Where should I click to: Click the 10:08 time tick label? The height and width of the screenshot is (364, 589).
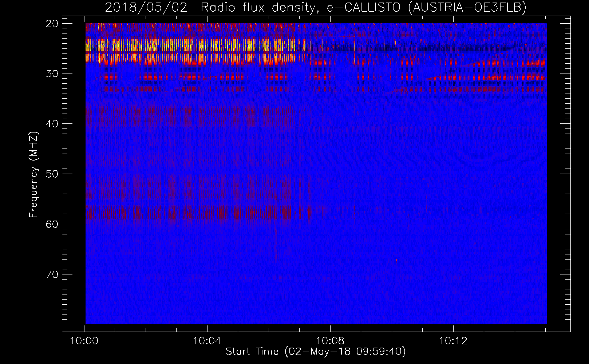[x=330, y=341]
